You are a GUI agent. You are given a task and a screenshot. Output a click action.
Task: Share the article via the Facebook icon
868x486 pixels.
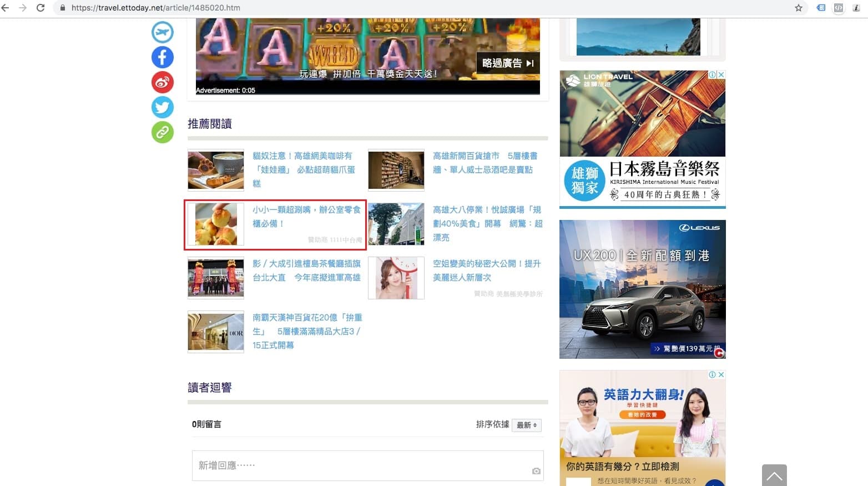(162, 57)
